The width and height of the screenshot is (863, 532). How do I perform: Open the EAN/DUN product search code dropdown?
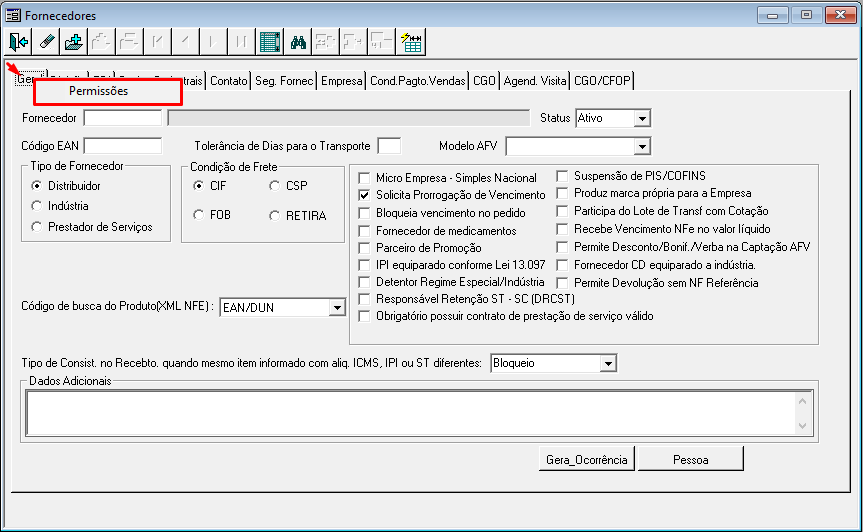pos(337,308)
